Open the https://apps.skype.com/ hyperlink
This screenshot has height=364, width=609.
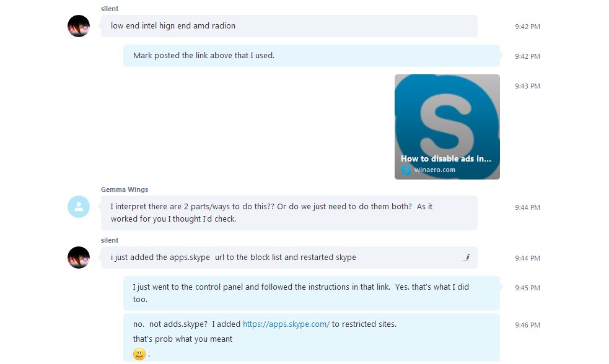pos(286,324)
